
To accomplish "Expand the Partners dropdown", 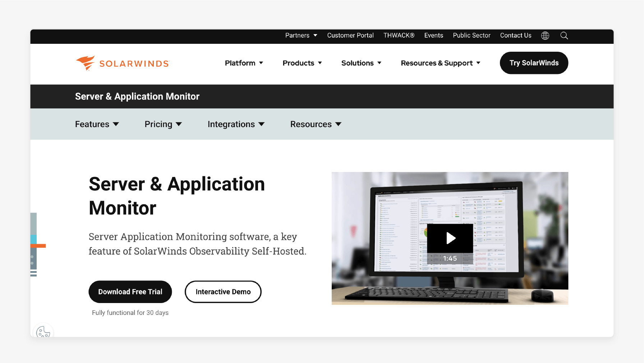I will (x=301, y=36).
